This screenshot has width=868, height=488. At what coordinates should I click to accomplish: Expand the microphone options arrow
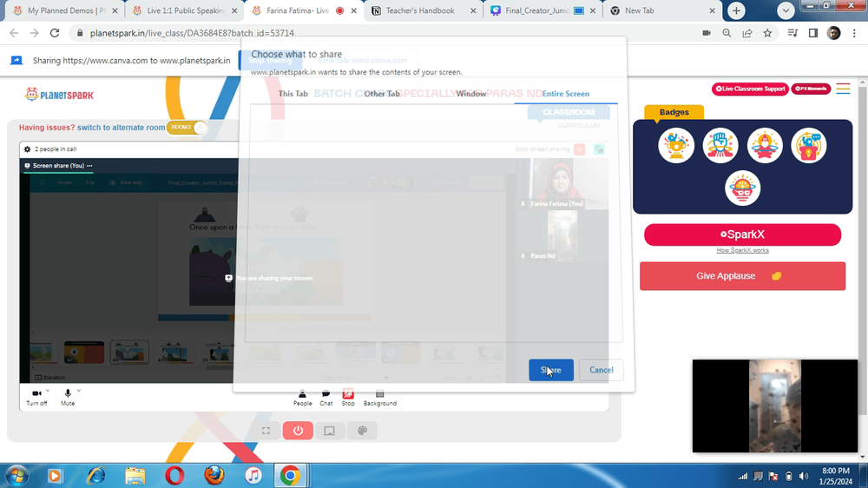79,391
